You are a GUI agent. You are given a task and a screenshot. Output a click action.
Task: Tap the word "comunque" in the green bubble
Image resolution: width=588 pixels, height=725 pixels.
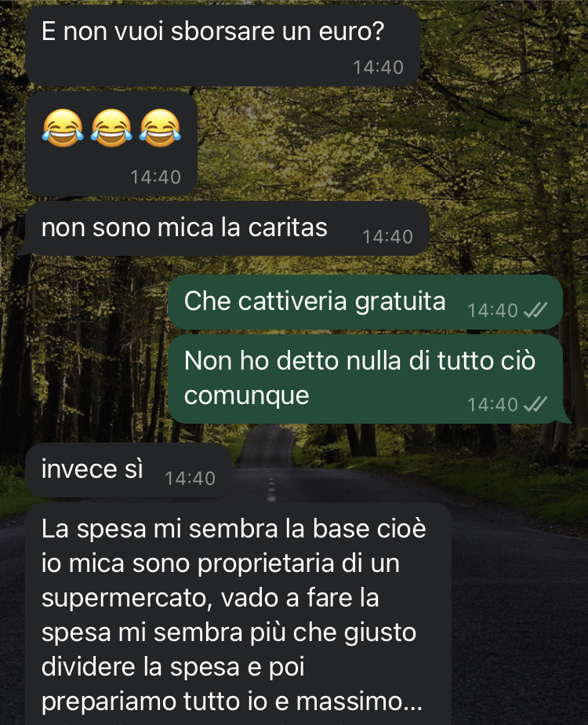(247, 395)
